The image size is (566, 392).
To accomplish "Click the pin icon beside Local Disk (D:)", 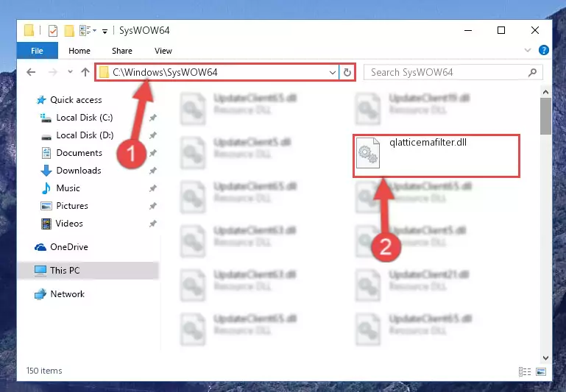I will click(x=153, y=135).
